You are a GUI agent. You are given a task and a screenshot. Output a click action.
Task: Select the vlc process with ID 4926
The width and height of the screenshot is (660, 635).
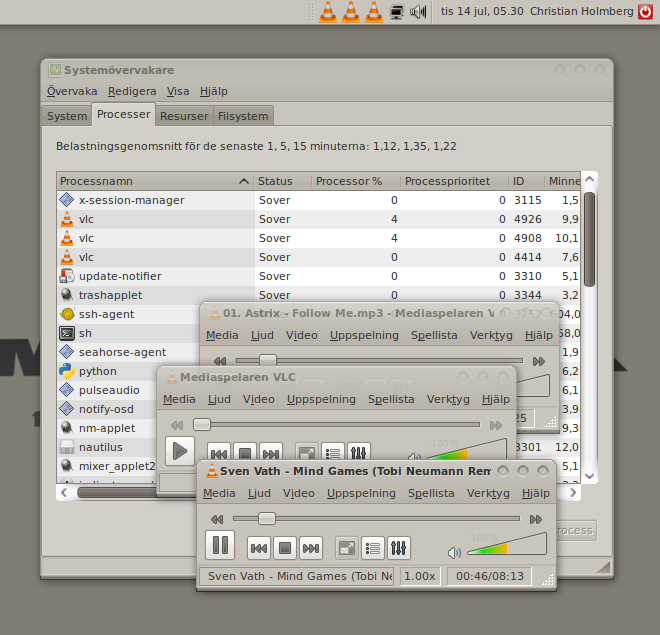(x=318, y=219)
